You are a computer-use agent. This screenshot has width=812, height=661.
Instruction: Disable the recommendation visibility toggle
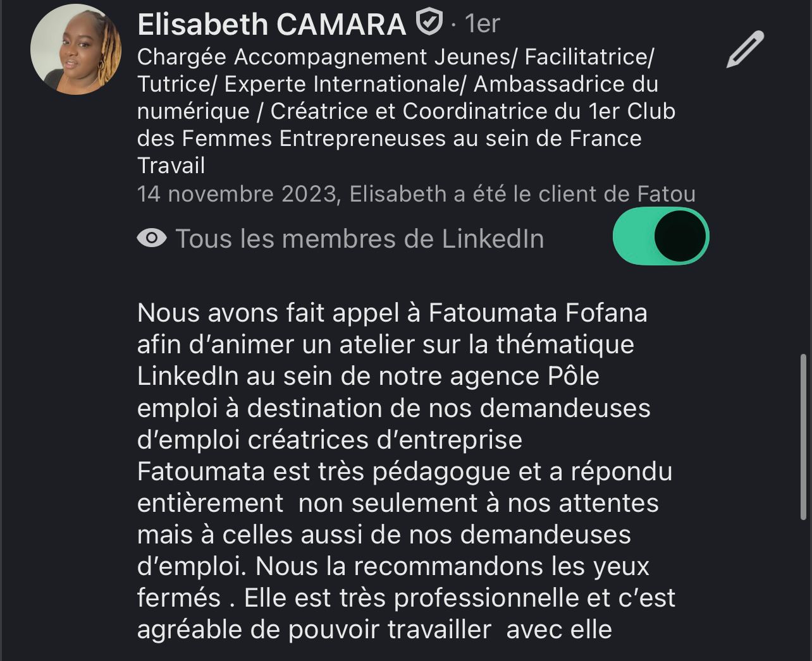tap(661, 236)
